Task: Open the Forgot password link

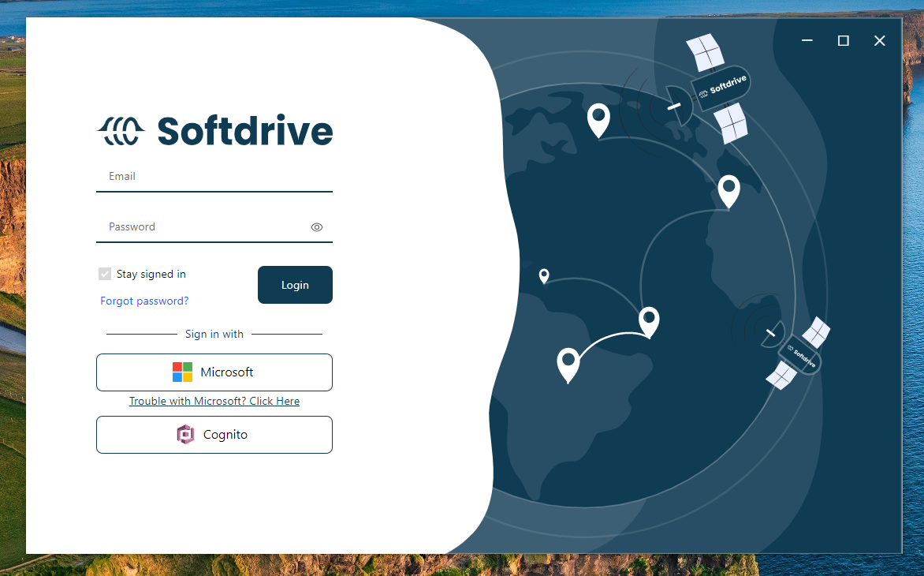Action: pyautogui.click(x=144, y=301)
